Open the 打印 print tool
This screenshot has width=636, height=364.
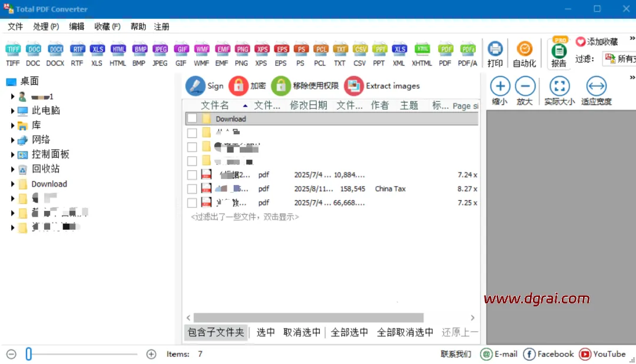[x=495, y=54]
